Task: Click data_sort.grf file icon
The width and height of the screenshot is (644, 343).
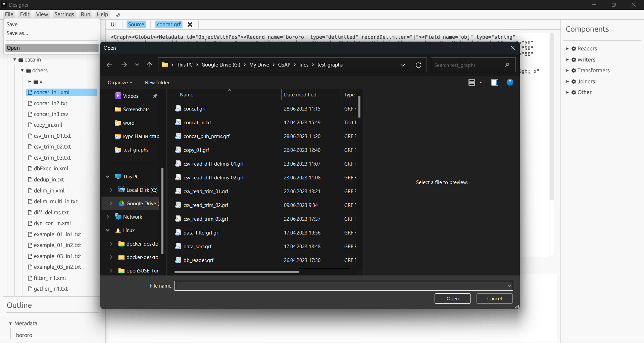Action: tap(178, 246)
